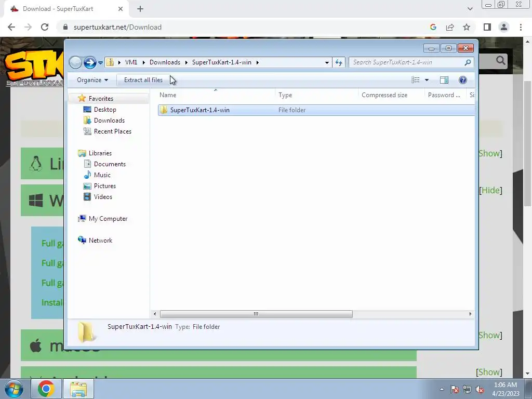Open Desktop in navigation pane
The height and width of the screenshot is (399, 532).
pos(105,110)
